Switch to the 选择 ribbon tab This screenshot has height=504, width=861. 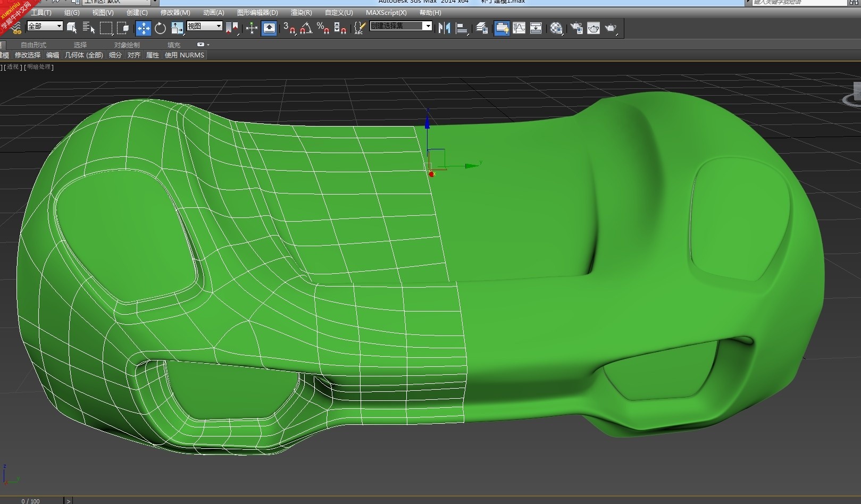click(x=80, y=45)
